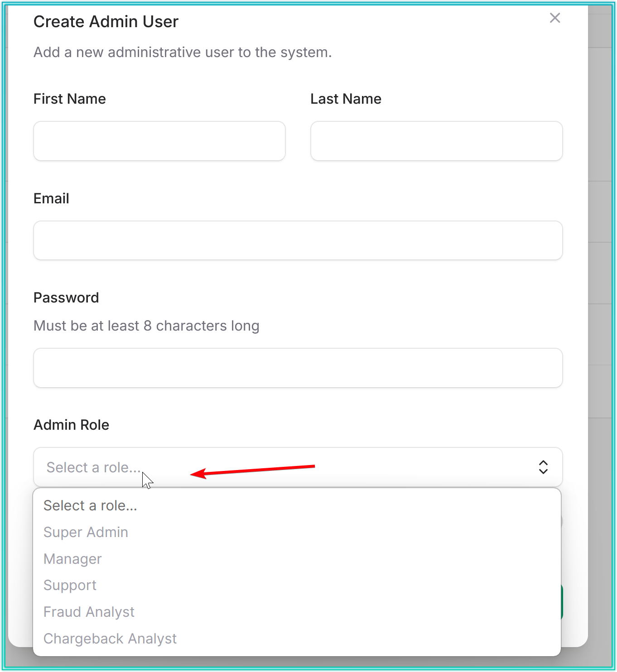Screen dimensions: 617x672
Task: Pick Chargeback Analyst in the role list
Action: 110,638
